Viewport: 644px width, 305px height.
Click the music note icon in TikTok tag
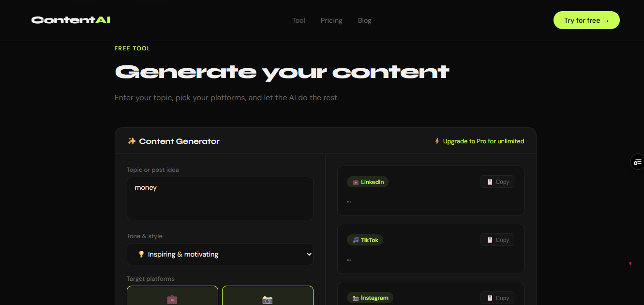[356, 240]
